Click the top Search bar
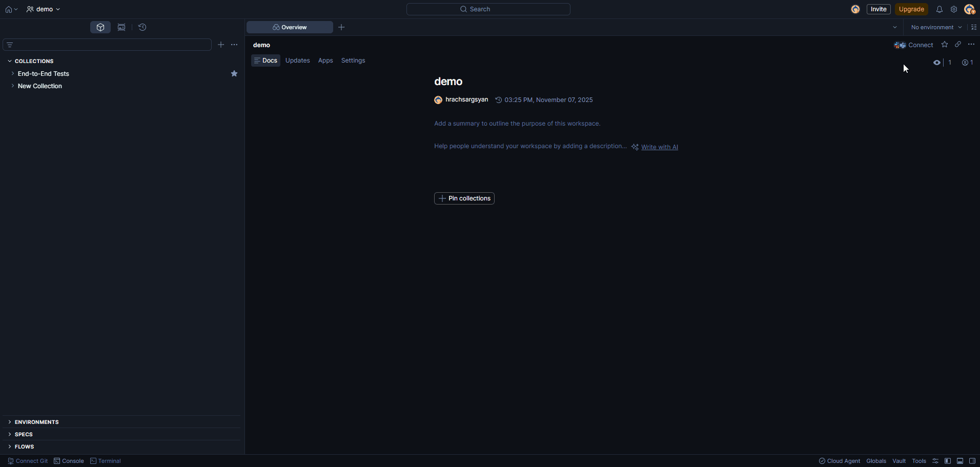This screenshot has height=467, width=980. click(x=488, y=9)
